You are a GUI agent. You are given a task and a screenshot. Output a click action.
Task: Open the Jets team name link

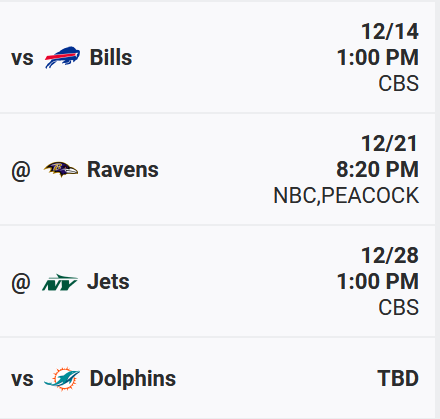[x=108, y=282]
